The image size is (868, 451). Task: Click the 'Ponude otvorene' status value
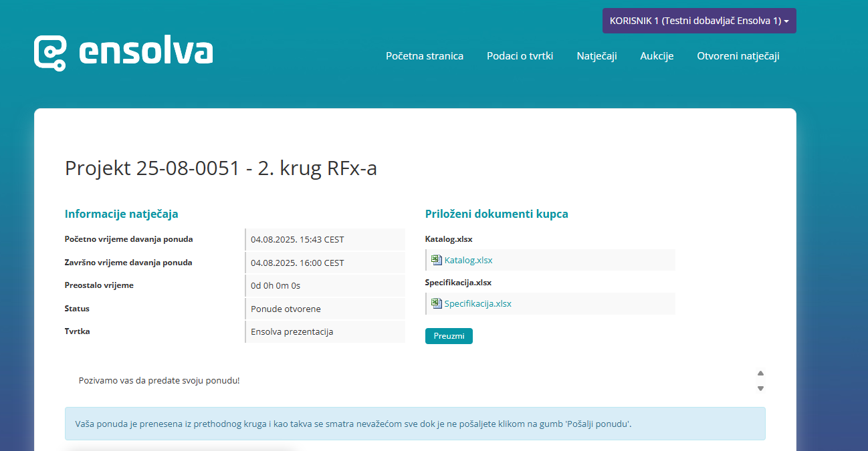click(286, 309)
